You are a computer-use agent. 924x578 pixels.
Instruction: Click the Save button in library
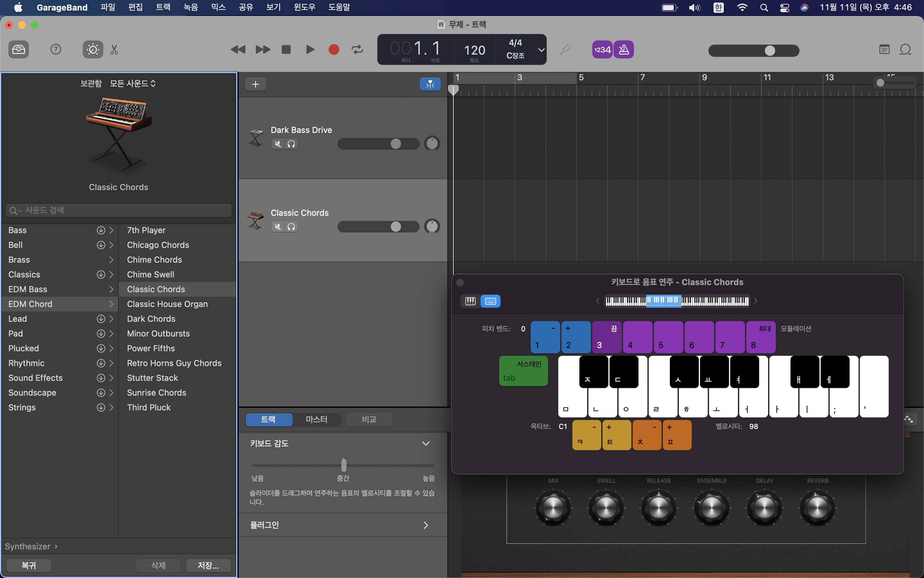click(208, 565)
